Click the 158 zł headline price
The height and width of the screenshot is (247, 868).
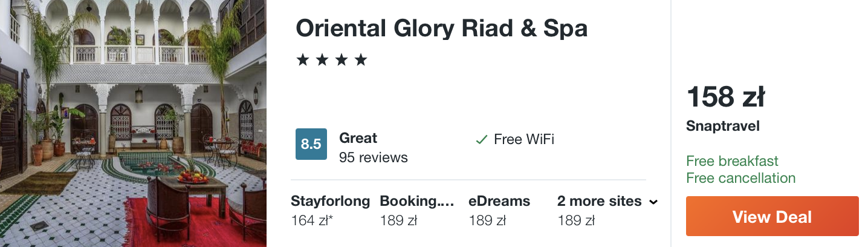pos(725,97)
